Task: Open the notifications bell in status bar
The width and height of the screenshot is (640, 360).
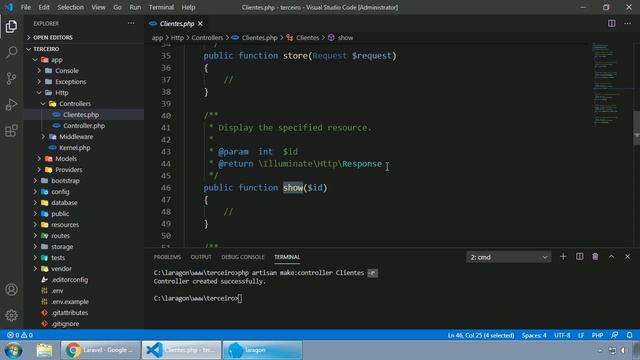Action: point(629,335)
